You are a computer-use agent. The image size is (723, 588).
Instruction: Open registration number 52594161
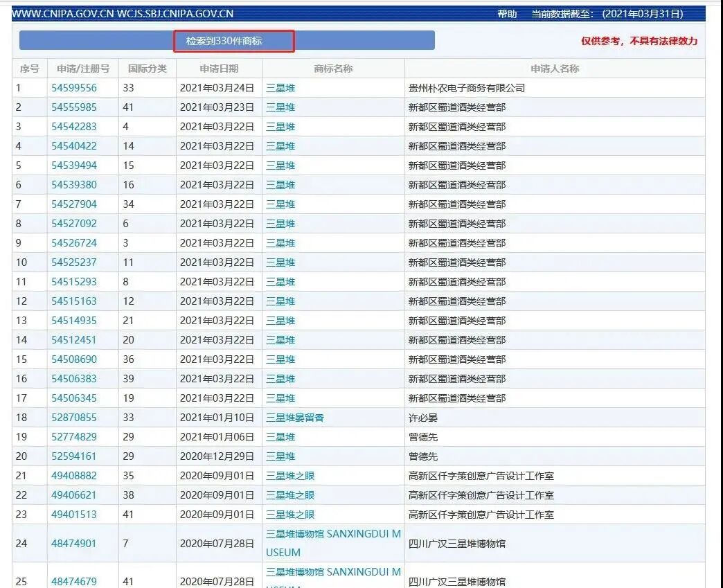pos(74,456)
